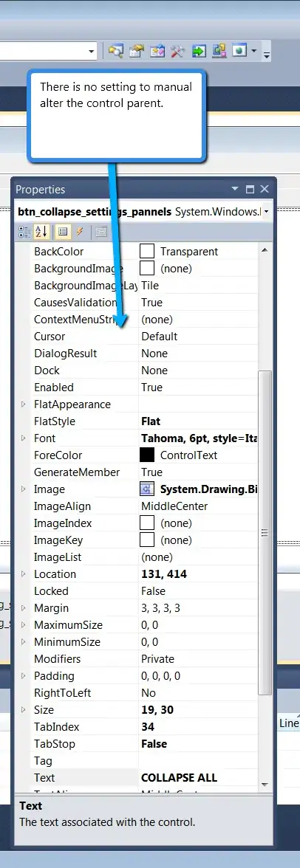This screenshot has width=300, height=868.
Task: Show the Properties list button
Action: 62,232
